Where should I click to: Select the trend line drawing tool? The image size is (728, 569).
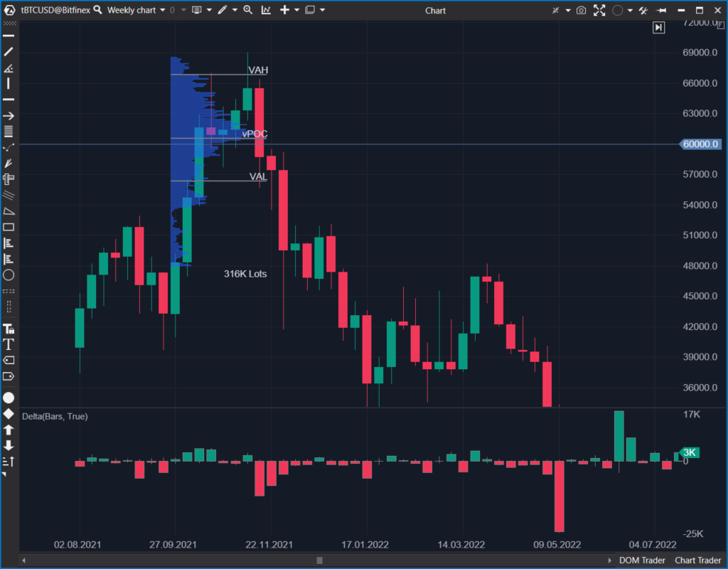9,51
